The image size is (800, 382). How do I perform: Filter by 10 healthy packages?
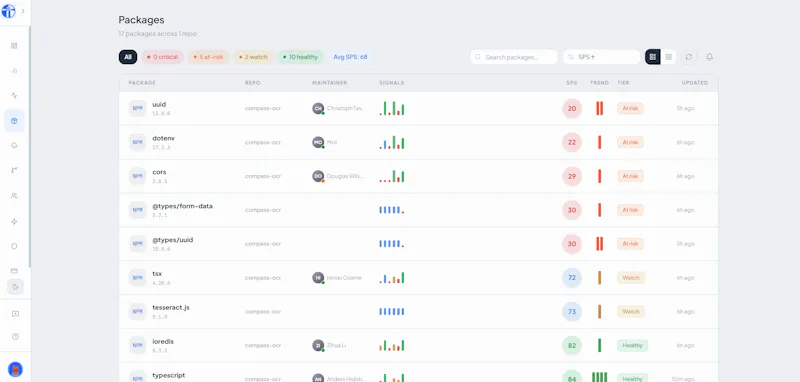(301, 57)
